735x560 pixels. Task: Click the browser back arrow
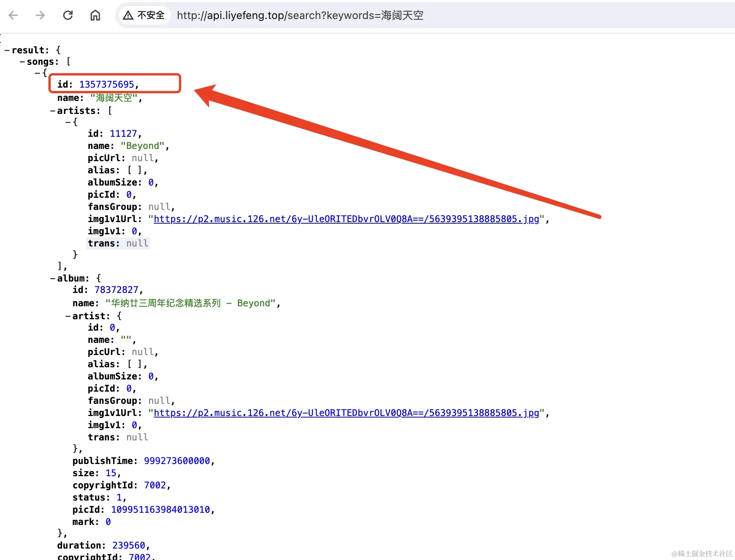pyautogui.click(x=13, y=15)
